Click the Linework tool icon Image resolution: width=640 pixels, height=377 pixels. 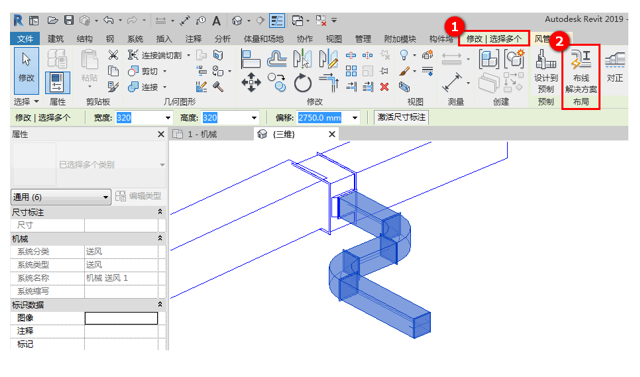click(x=427, y=71)
